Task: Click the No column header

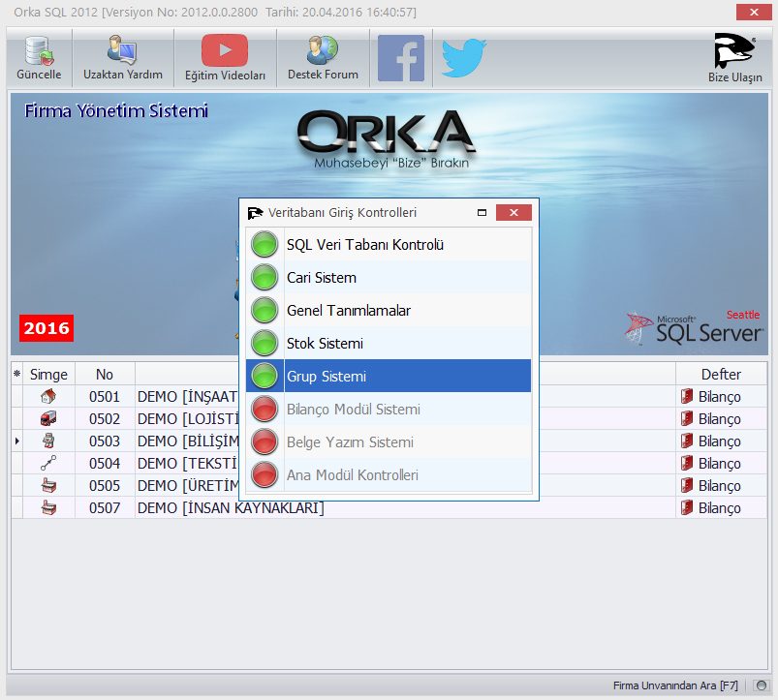Action: [x=105, y=374]
